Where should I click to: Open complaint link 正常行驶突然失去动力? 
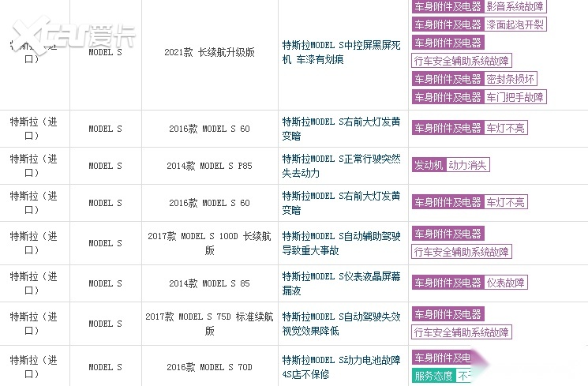click(341, 166)
